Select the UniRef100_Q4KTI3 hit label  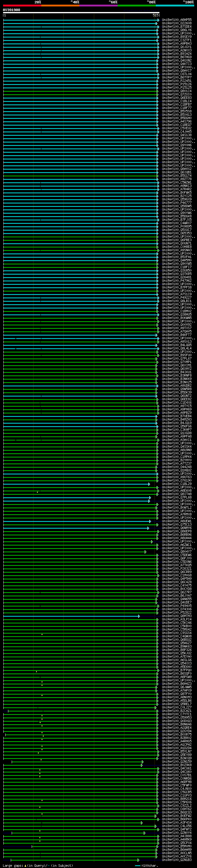[177, 64]
